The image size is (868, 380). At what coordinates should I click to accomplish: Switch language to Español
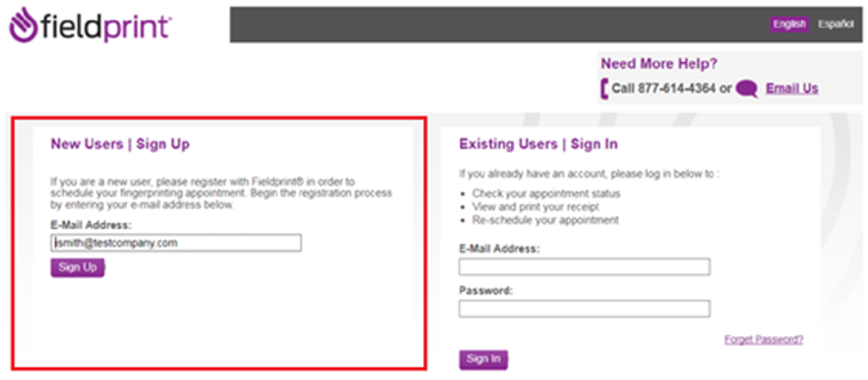click(835, 24)
